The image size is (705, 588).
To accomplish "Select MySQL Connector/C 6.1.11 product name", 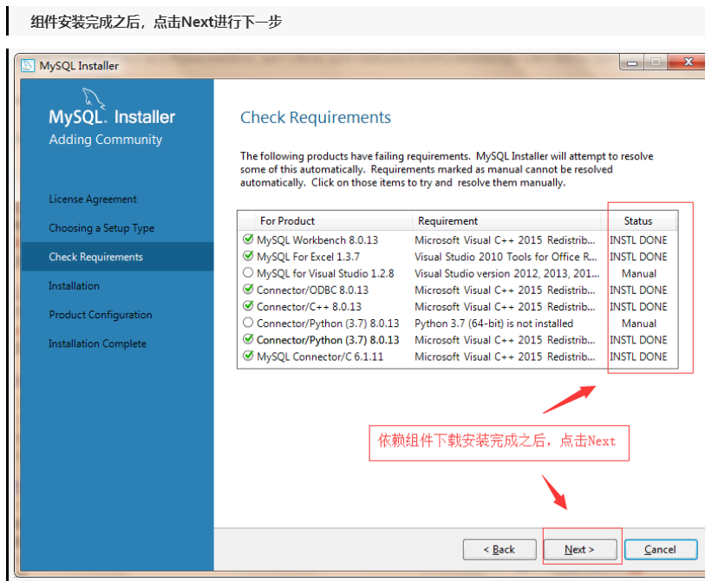I will point(320,356).
